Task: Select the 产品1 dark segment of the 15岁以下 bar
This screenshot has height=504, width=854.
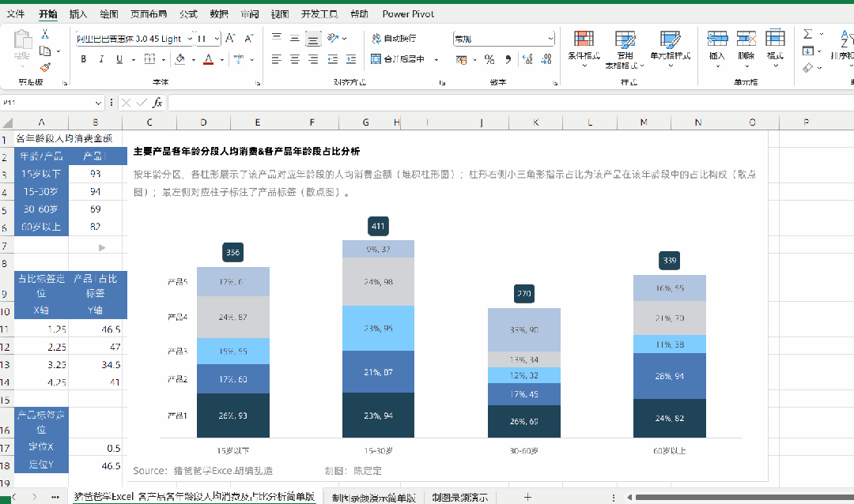Action: pos(233,416)
